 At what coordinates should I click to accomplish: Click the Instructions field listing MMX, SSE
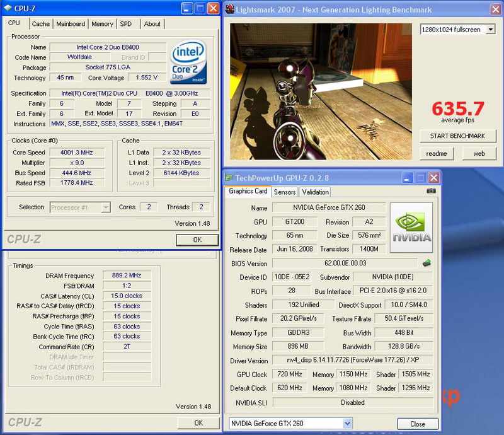130,124
